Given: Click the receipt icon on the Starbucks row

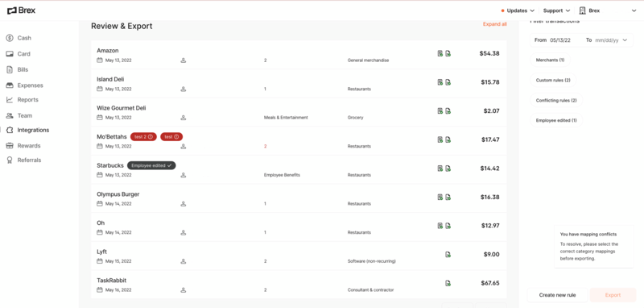Looking at the screenshot, I should [x=440, y=169].
